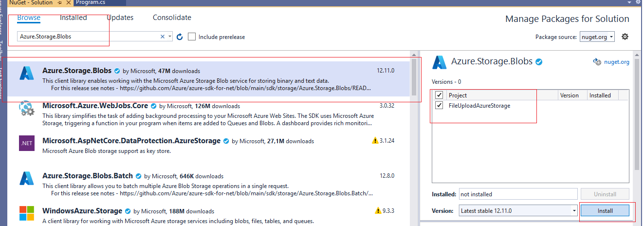Screen dimensions: 644x226
Task: Sort by the Project column header
Action: [501, 95]
